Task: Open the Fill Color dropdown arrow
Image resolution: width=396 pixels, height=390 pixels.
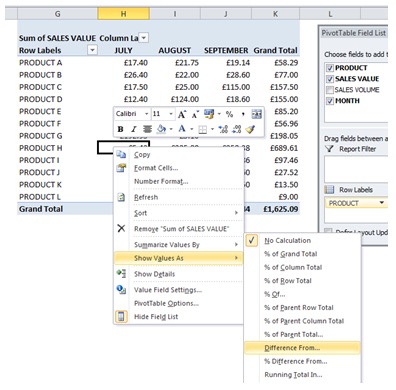Action: tap(171, 129)
